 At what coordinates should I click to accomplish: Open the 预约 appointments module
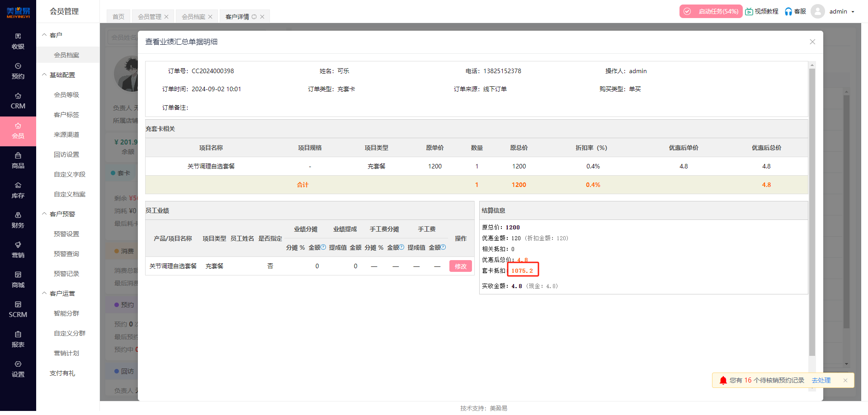[x=18, y=71]
